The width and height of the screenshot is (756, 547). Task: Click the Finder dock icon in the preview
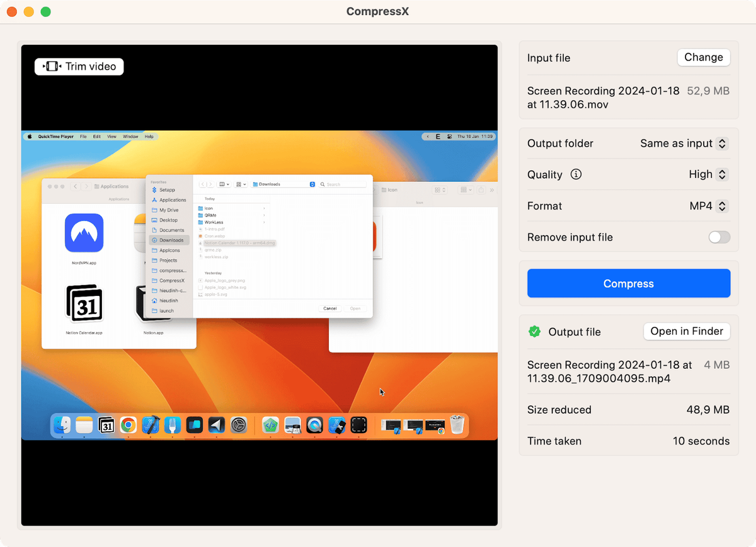point(62,425)
